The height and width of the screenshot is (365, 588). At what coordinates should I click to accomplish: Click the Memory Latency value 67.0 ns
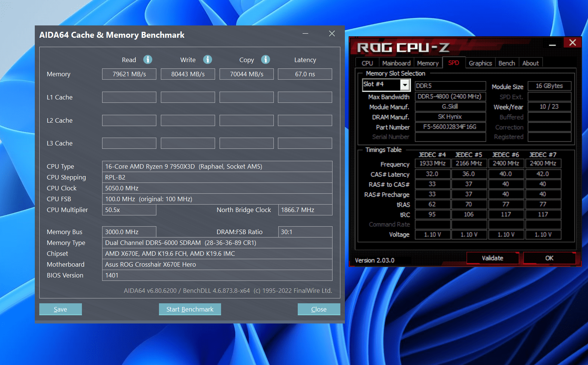point(305,74)
